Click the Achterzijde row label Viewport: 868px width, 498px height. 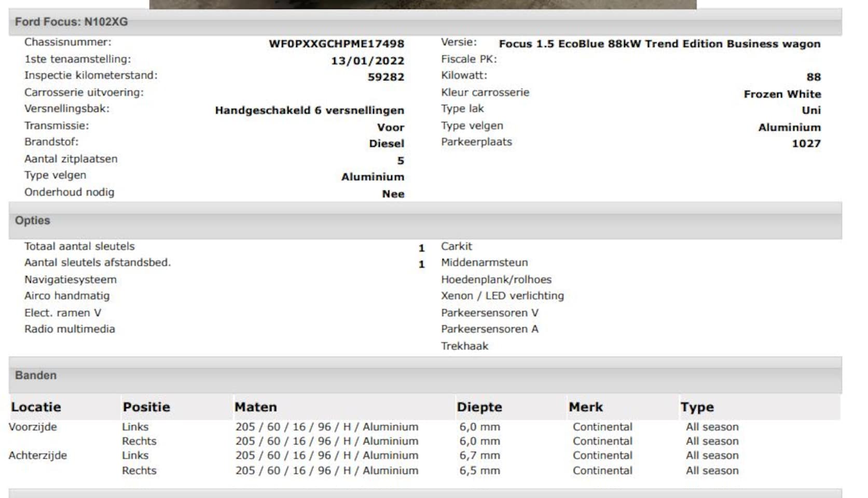coord(38,455)
